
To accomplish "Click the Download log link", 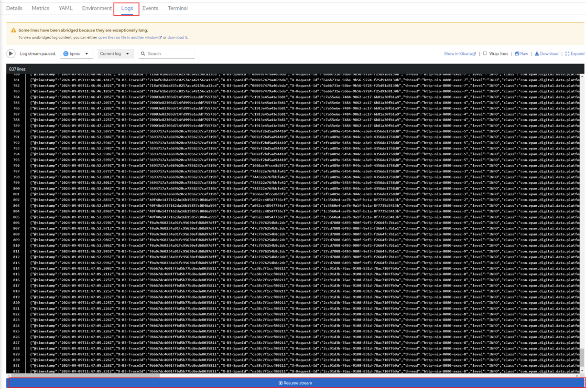I will pyautogui.click(x=546, y=54).
